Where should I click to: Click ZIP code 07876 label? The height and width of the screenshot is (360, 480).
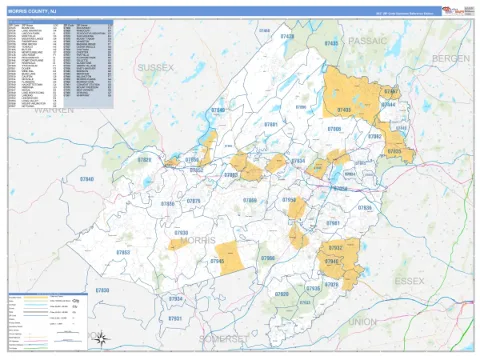coord(194,201)
